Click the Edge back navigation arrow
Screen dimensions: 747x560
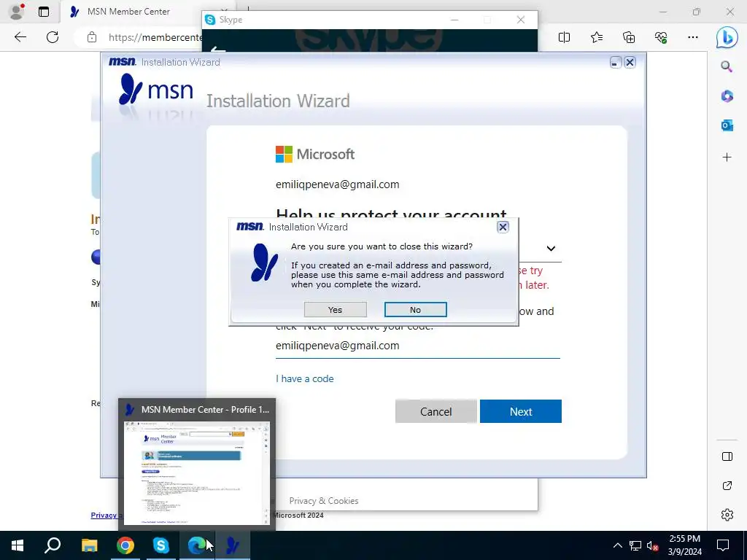[x=20, y=37]
